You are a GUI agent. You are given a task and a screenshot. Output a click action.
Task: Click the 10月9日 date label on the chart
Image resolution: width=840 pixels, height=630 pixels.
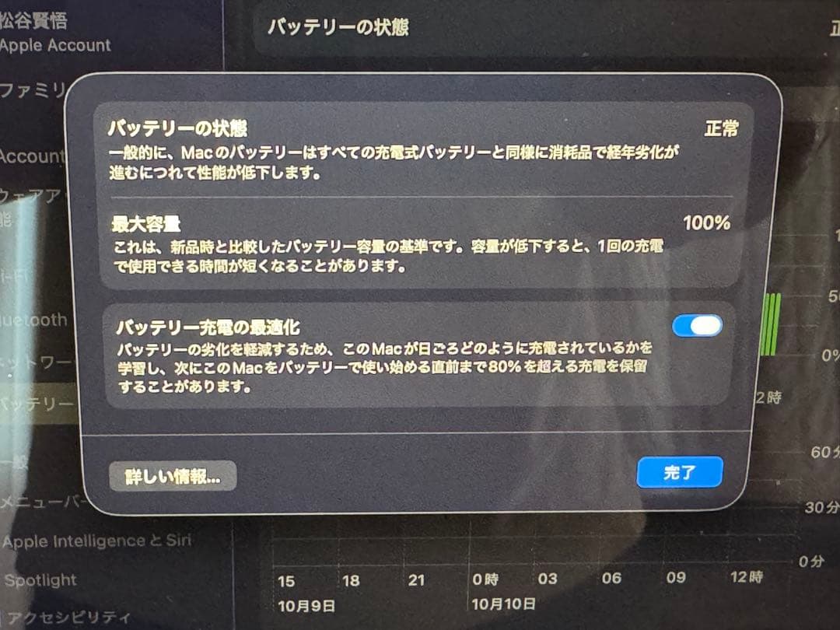[306, 606]
